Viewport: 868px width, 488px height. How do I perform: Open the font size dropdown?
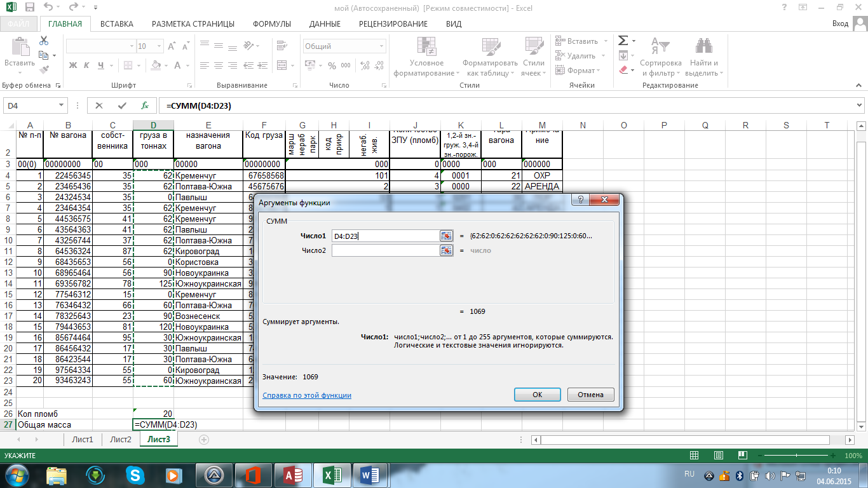tap(159, 46)
